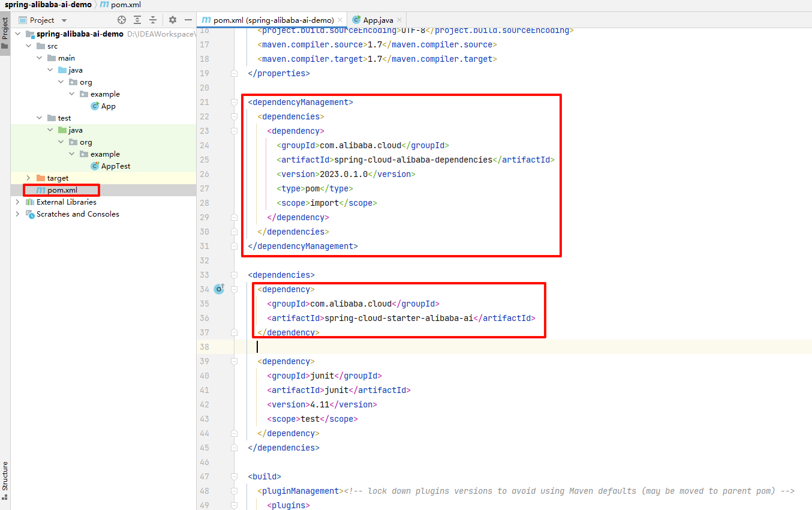Toggle the Structure tool window sidebar button

click(x=5, y=480)
